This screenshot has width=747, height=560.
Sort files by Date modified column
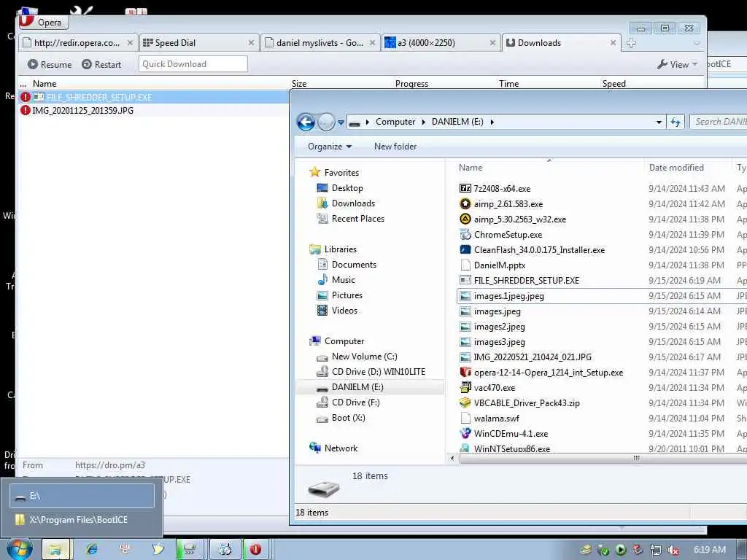pyautogui.click(x=676, y=168)
